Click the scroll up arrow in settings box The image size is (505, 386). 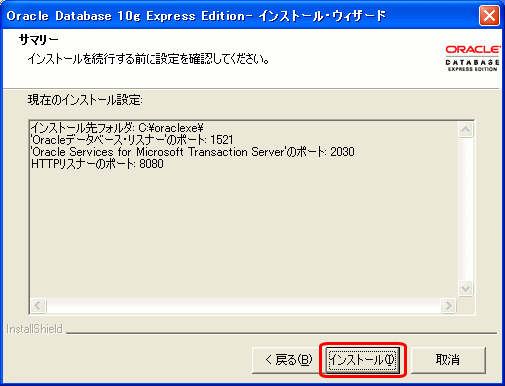point(465,129)
